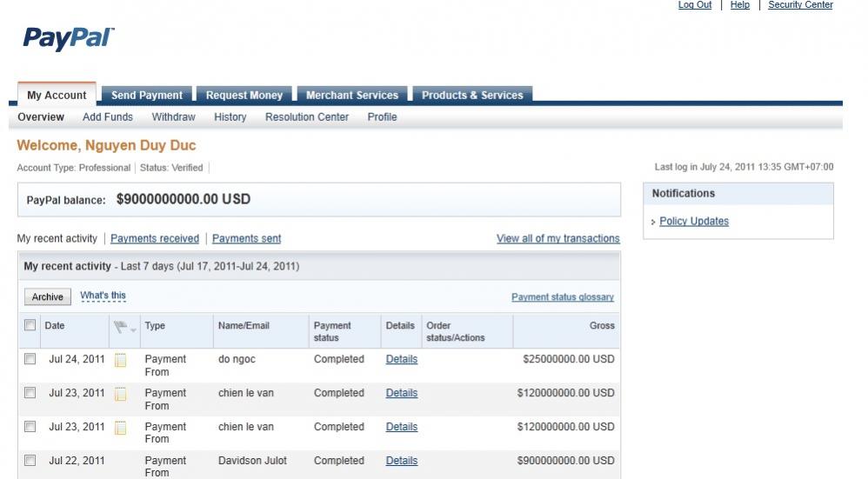Screen dimensions: 868x479
Task: Go to Add Funds
Action: 107,117
